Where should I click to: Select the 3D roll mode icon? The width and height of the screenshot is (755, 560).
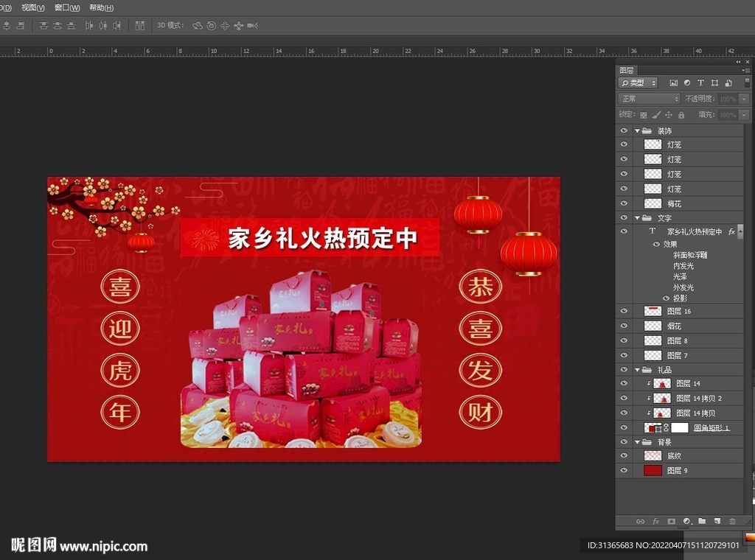[x=212, y=26]
